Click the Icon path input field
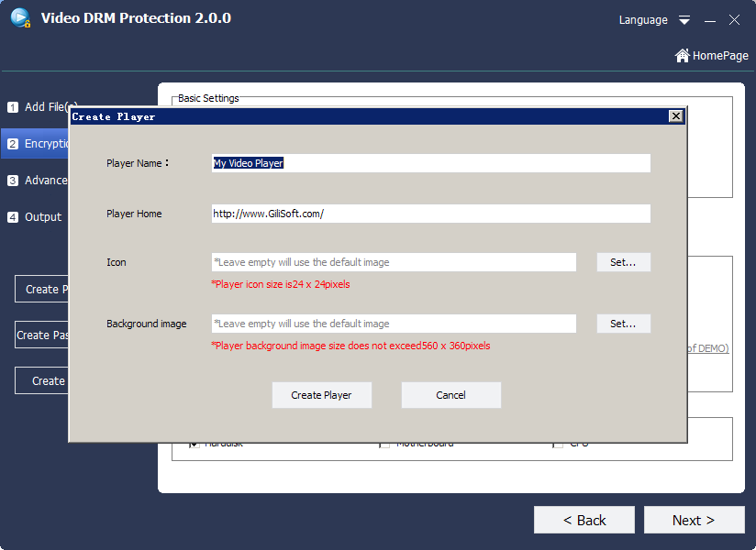Viewport: 756px width, 550px height. [394, 262]
